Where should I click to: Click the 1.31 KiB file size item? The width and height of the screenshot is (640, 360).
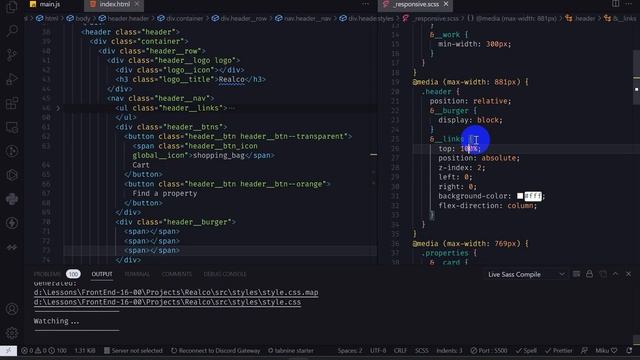[84, 350]
